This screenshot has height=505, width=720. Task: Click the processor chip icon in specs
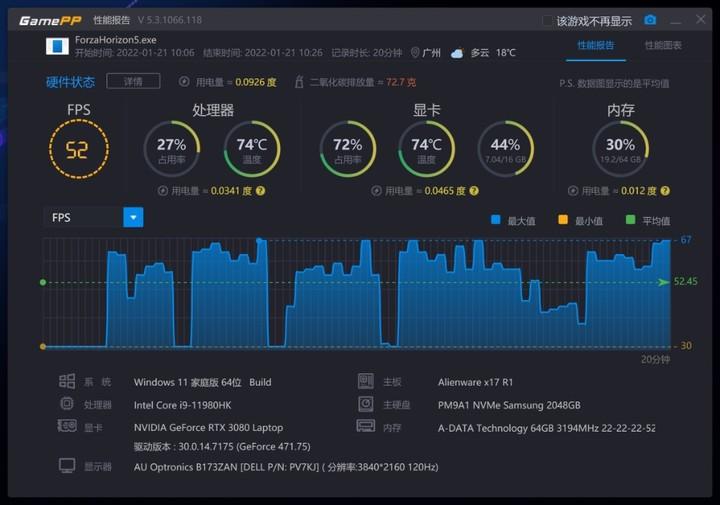67,404
